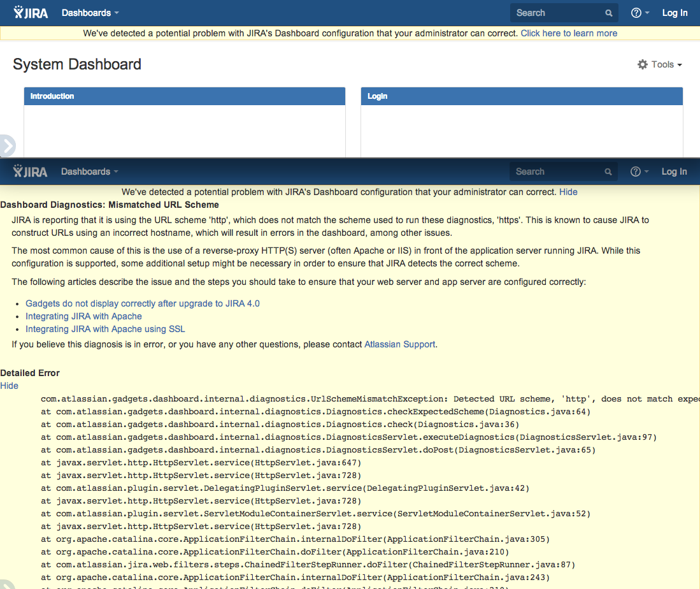Click the Login gadget header
The height and width of the screenshot is (589, 700).
(x=522, y=96)
